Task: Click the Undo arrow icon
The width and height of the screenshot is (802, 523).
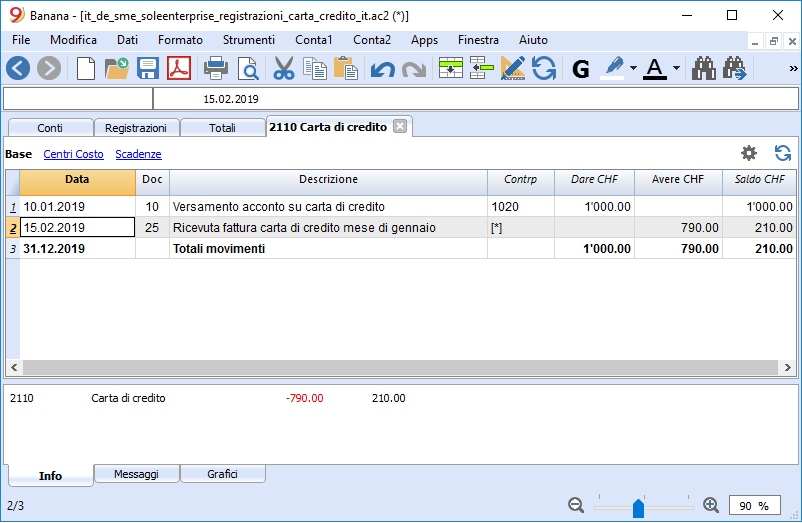Action: coord(382,68)
